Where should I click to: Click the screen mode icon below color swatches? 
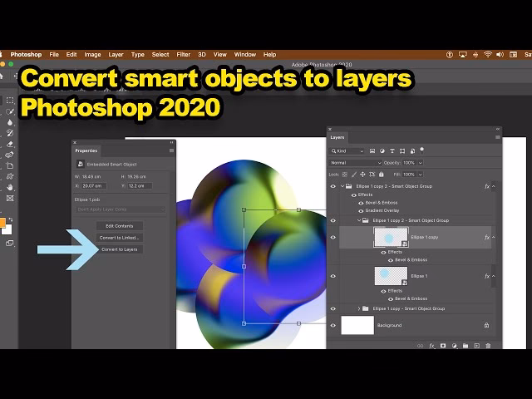click(9, 243)
